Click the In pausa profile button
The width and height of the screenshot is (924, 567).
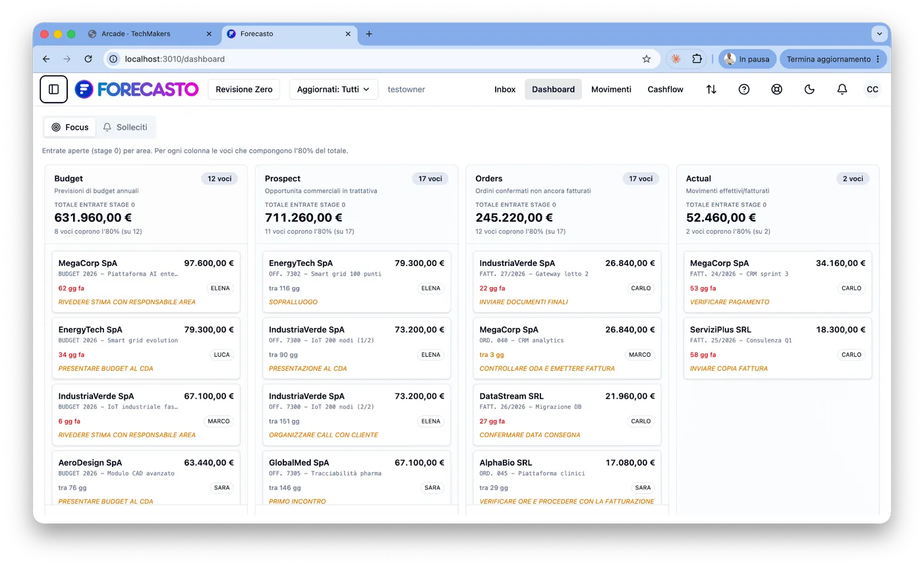(747, 59)
